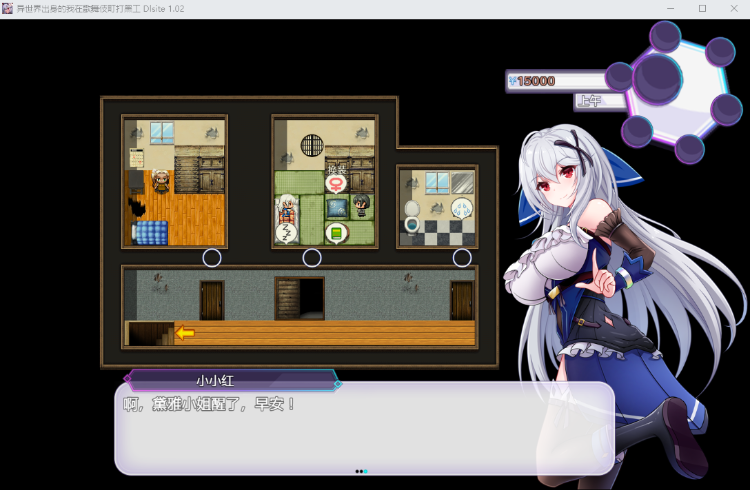Viewport: 750px width, 490px height.
Task: Maximize the game window
Action: [x=702, y=9]
